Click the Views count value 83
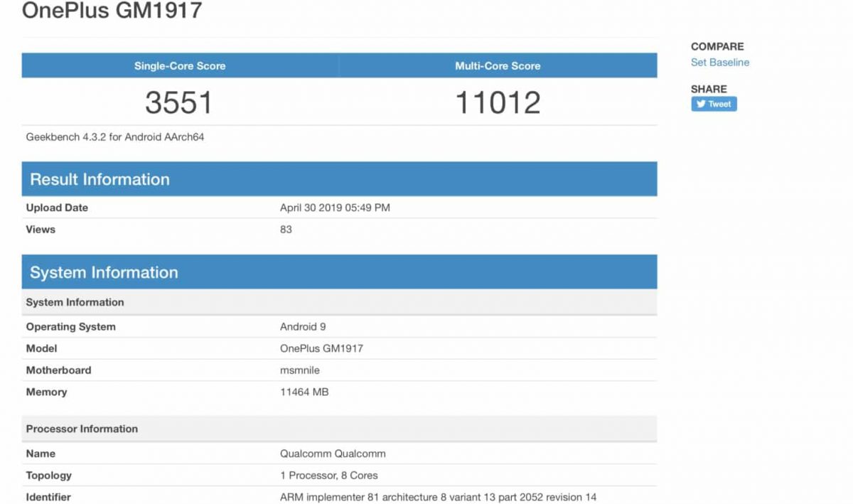This screenshot has width=853, height=504. click(x=286, y=230)
